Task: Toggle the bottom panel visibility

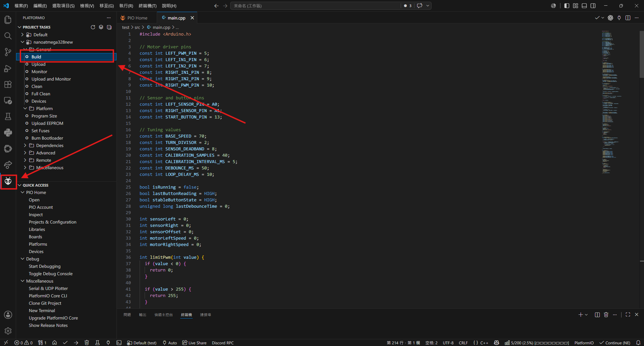Action: coord(584,6)
